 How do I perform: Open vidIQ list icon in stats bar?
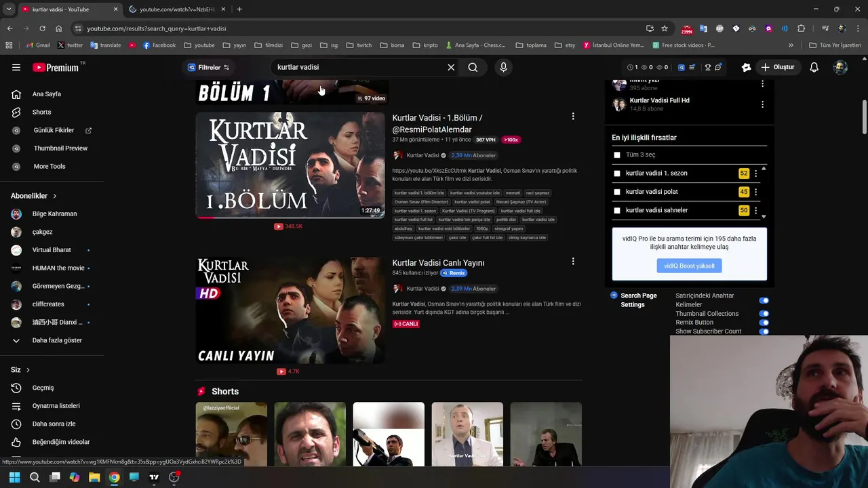point(692,67)
